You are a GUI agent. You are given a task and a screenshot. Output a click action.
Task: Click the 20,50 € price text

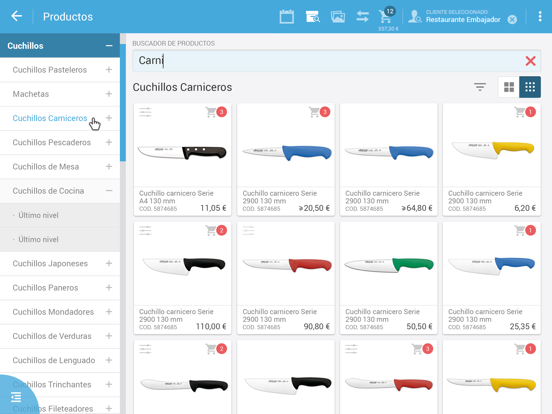tap(314, 208)
